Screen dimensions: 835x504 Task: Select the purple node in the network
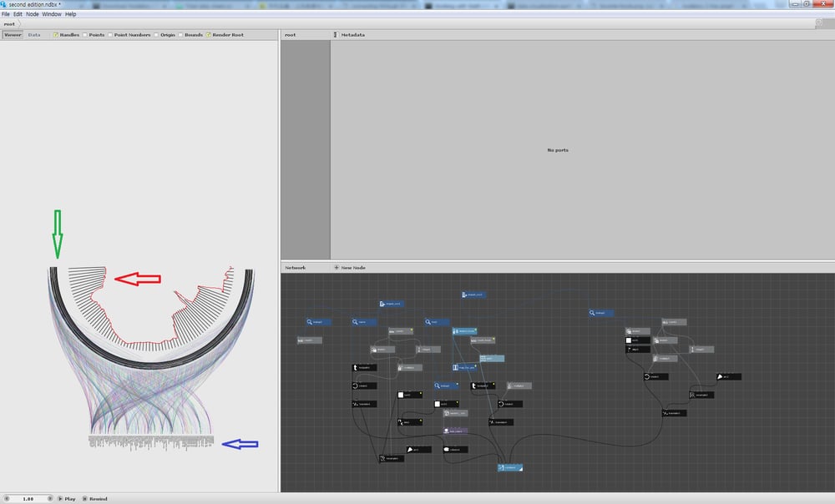[455, 431]
